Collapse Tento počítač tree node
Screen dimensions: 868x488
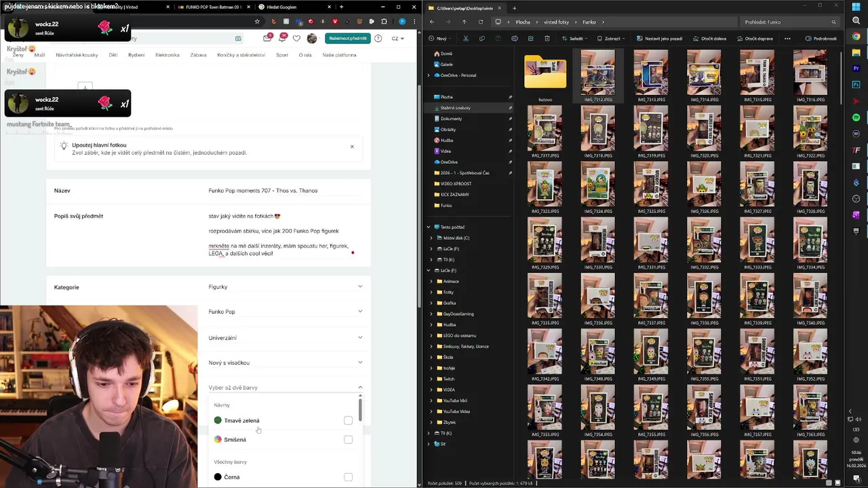click(429, 227)
